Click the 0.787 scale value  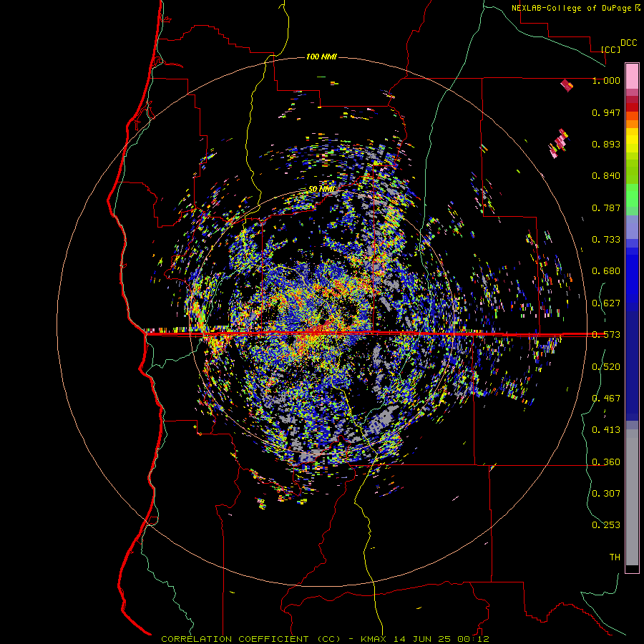coord(606,208)
